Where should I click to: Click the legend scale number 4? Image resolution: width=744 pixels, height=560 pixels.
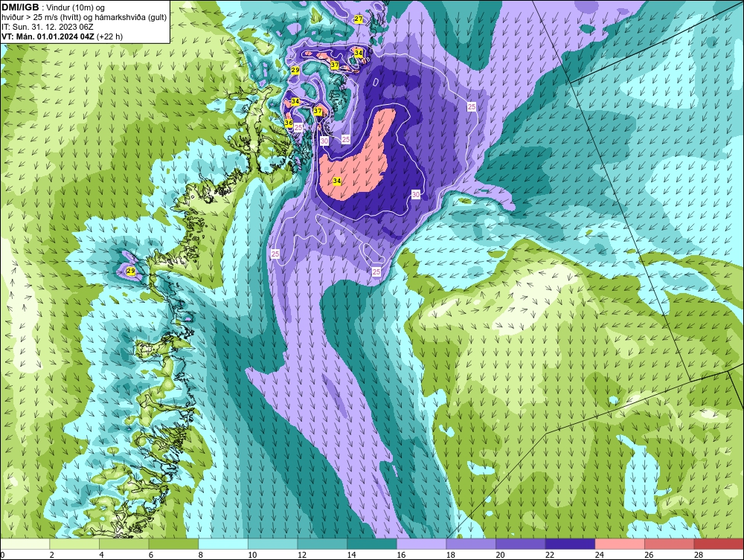[x=101, y=555]
